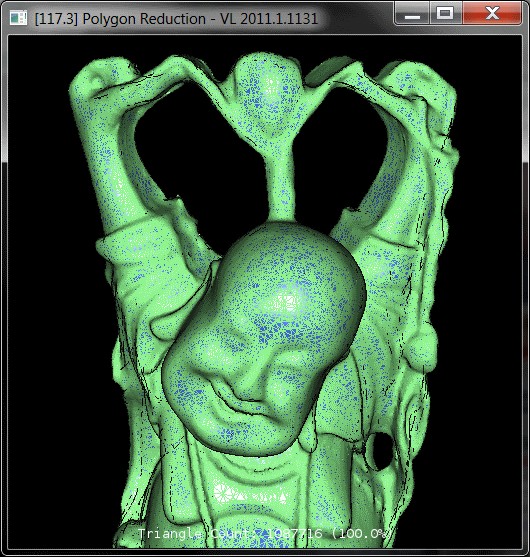The height and width of the screenshot is (557, 530).
Task: Maximize the Polygon Reduction window
Action: tap(445, 13)
